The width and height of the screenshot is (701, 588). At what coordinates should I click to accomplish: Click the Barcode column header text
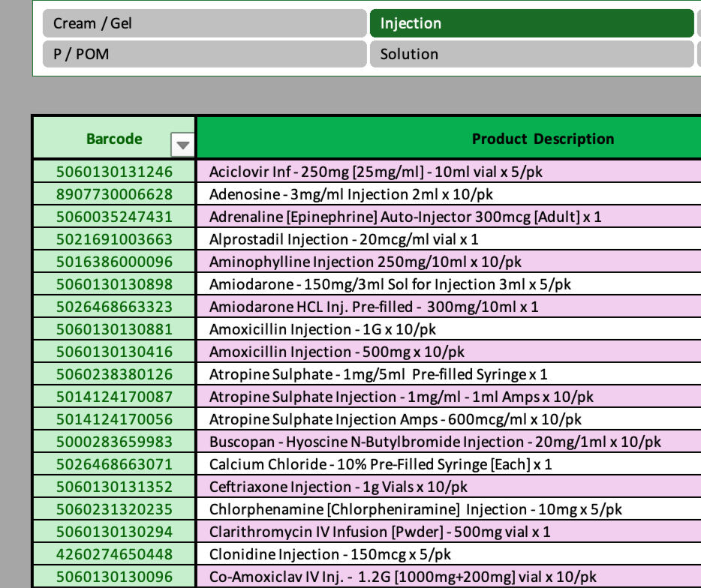114,139
